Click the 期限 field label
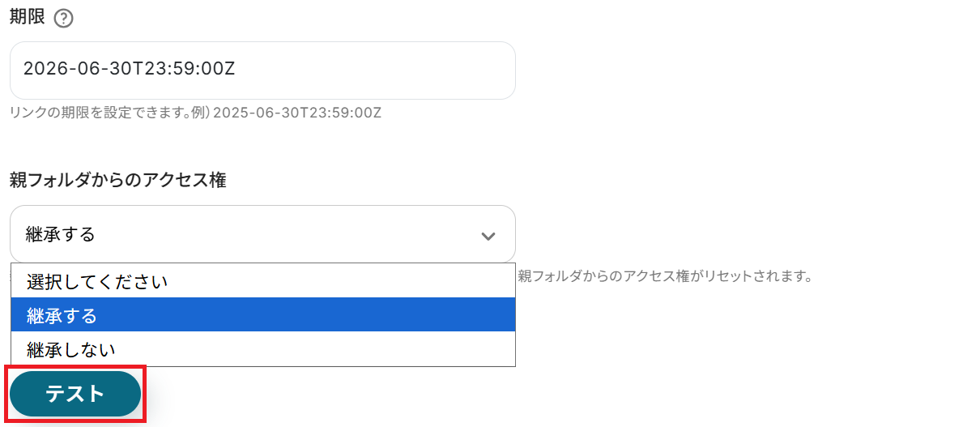 (28, 18)
